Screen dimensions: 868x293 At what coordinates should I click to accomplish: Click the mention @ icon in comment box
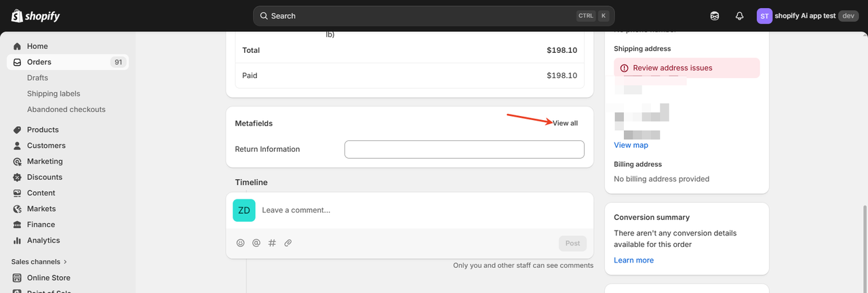tap(256, 243)
